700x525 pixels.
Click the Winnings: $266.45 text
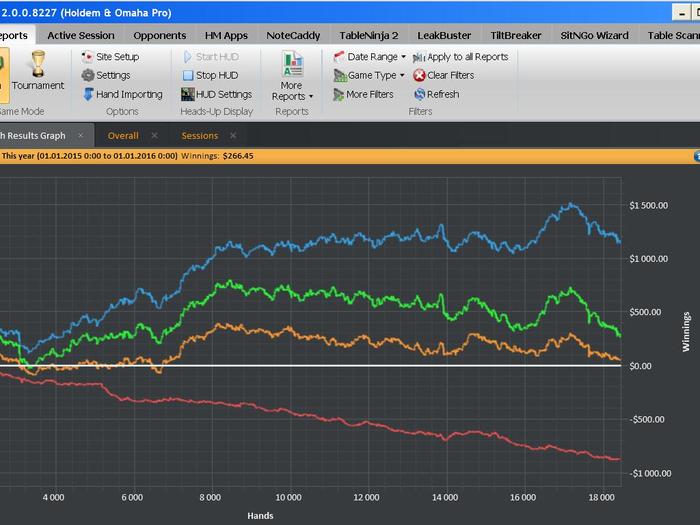(x=217, y=156)
